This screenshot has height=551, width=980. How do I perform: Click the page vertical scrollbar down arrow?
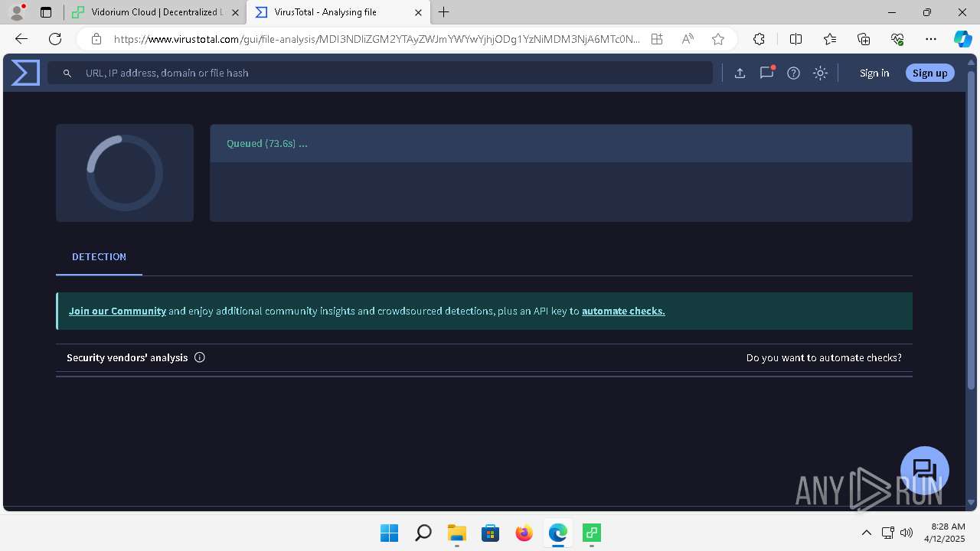972,503
